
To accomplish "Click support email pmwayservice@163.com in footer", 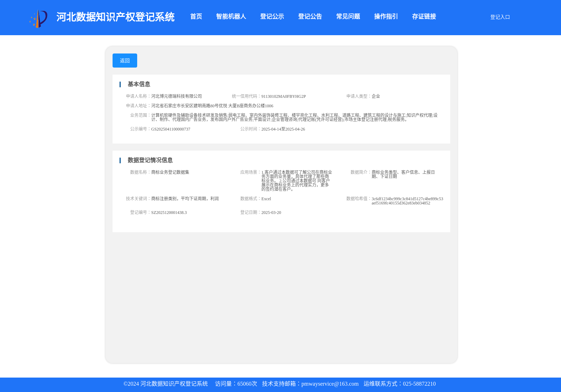I will 330,384.
